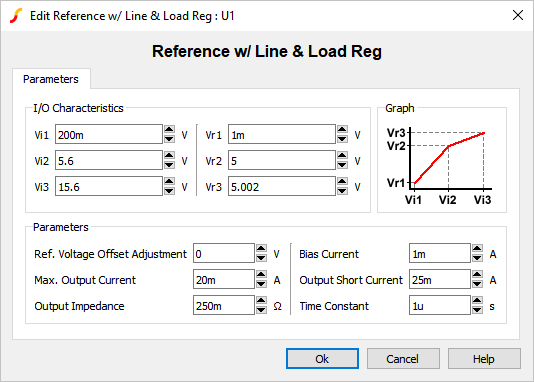Increase Max. Output Current with up arrow
Image resolution: width=534 pixels, height=382 pixels.
tap(261, 275)
